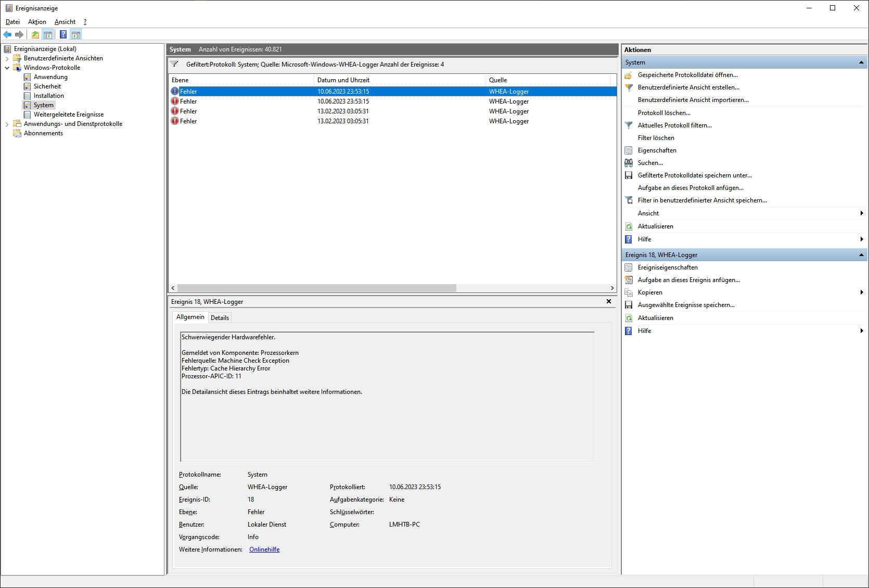Click the Kopieren icon in the actions pane
Screen dimensions: 869x588
coord(629,292)
